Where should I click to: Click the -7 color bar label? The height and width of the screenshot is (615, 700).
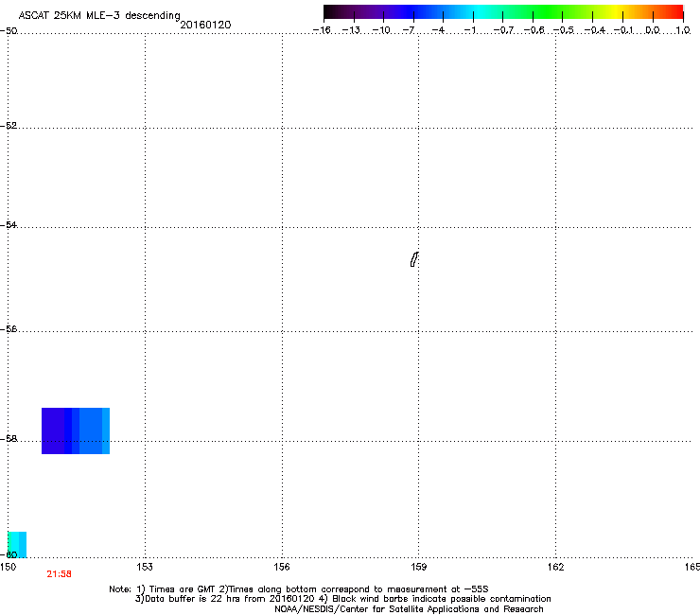tap(409, 30)
